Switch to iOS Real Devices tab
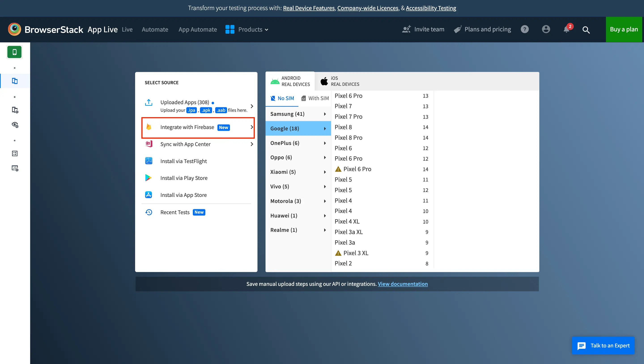This screenshot has height=364, width=644. coord(340,81)
